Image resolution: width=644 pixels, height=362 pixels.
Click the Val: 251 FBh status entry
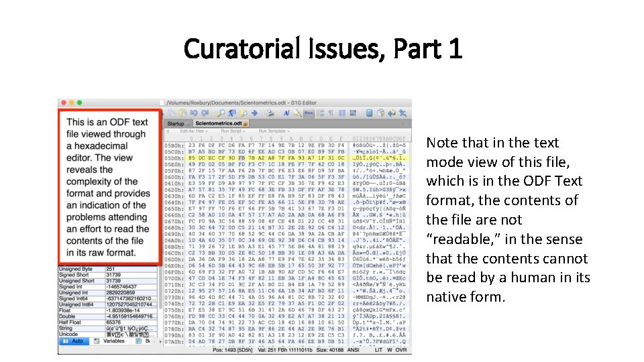(285, 350)
